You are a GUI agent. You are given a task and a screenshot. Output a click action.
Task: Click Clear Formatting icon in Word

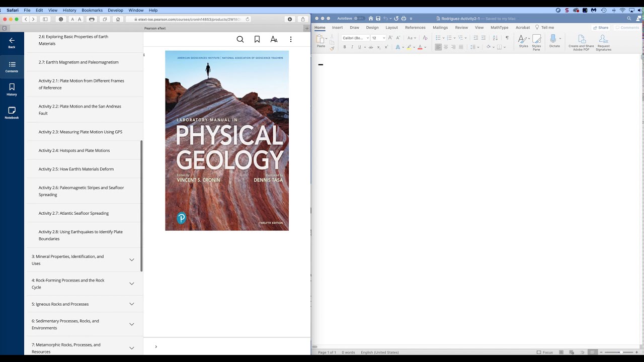click(x=425, y=38)
